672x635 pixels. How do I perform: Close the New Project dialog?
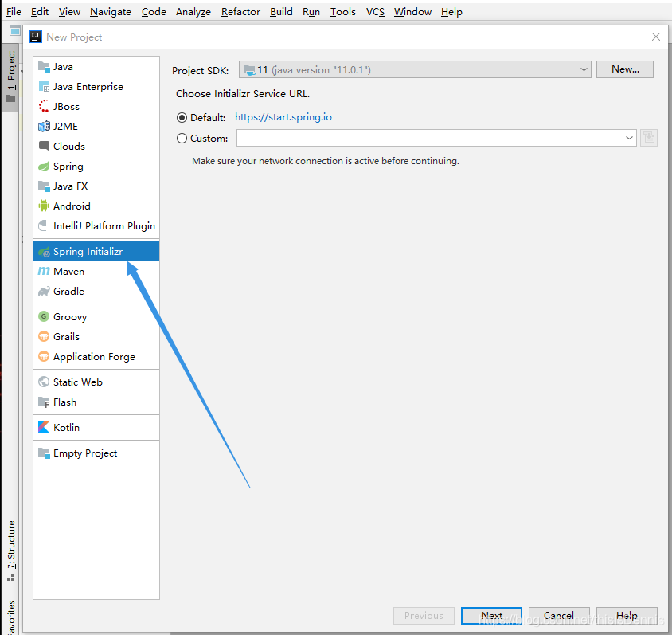656,37
